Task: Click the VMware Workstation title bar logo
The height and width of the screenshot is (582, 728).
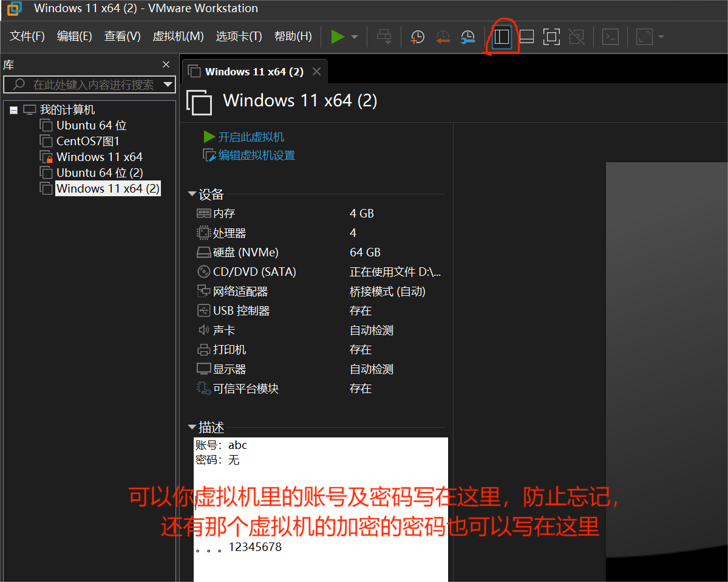Action: pyautogui.click(x=15, y=9)
